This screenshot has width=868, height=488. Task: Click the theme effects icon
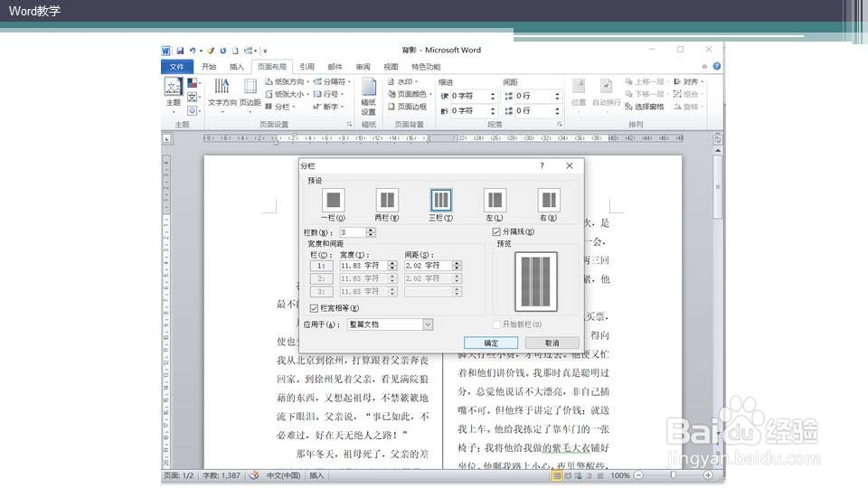[x=192, y=110]
